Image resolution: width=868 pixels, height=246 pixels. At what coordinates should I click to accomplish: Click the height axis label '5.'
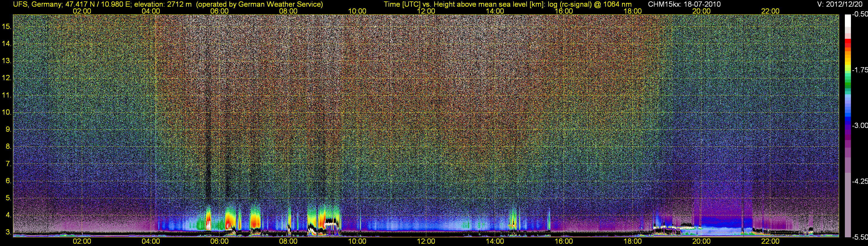coord(8,198)
